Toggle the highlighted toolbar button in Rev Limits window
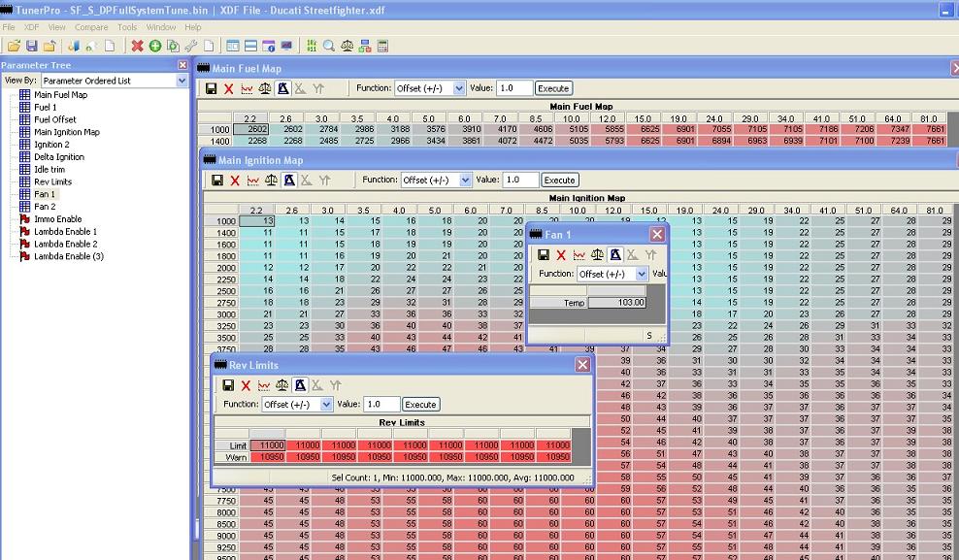This screenshot has height=560, width=959. 300,385
